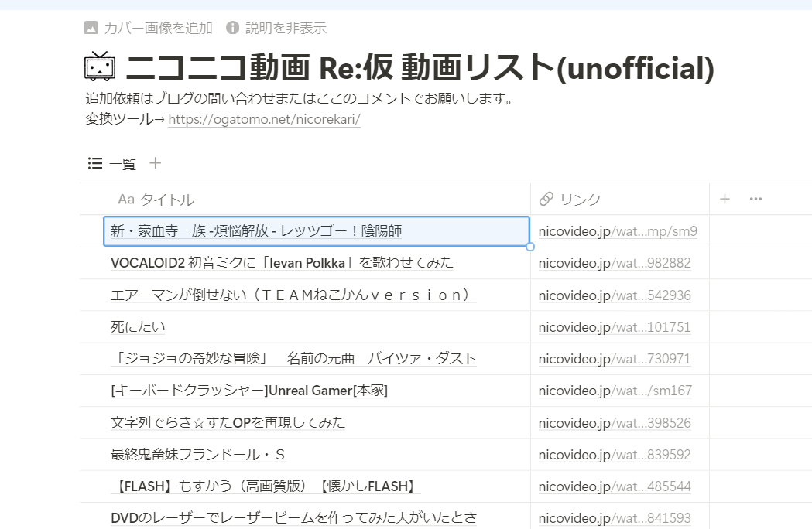Click the link icon in リンク header
The height and width of the screenshot is (529, 812).
pos(546,200)
